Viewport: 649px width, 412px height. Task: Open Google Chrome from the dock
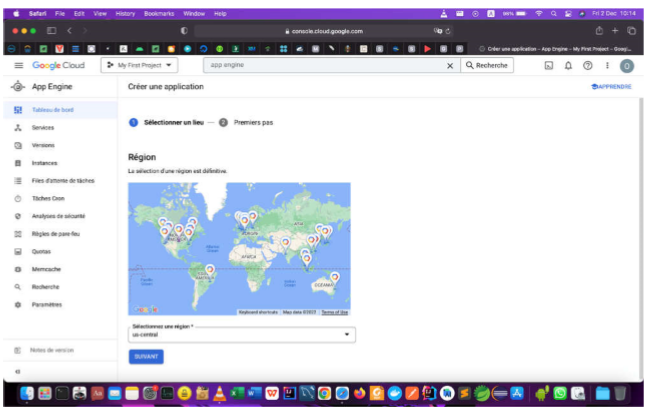(x=324, y=393)
